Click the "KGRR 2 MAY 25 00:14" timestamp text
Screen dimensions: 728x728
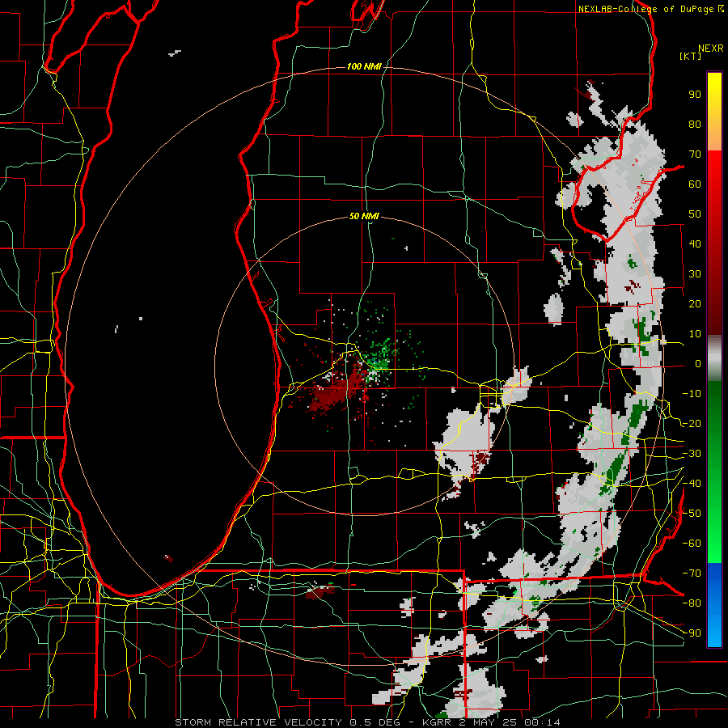491,722
